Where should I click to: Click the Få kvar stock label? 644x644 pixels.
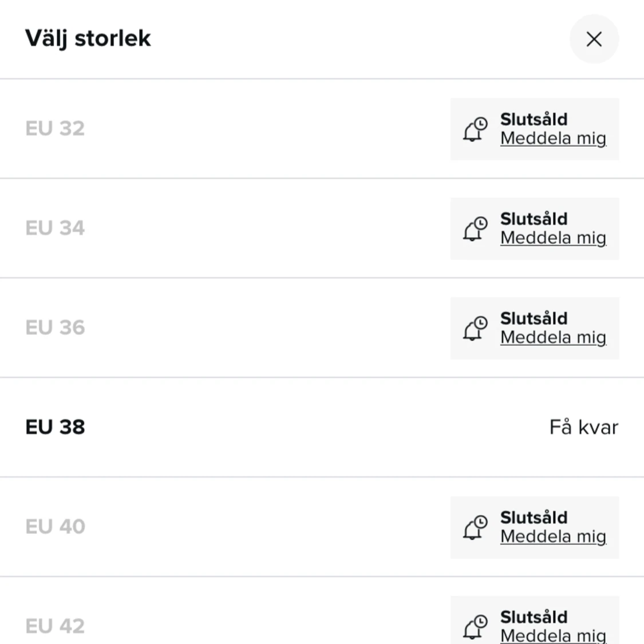click(584, 427)
